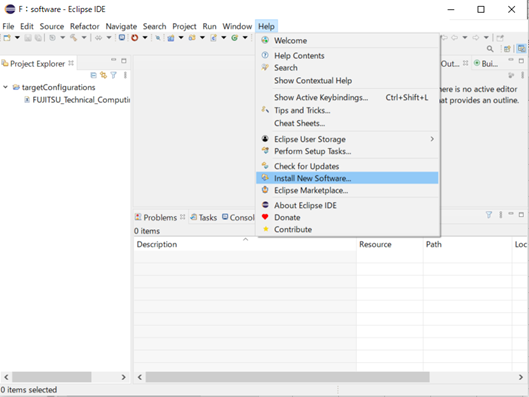Image resolution: width=529 pixels, height=397 pixels.
Task: Open Help Contents
Action: [x=347, y=55]
